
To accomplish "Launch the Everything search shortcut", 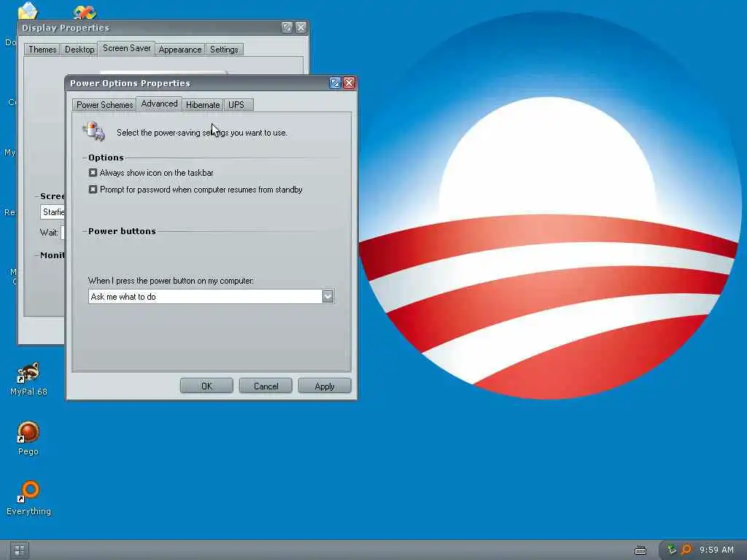I will 28,497.
